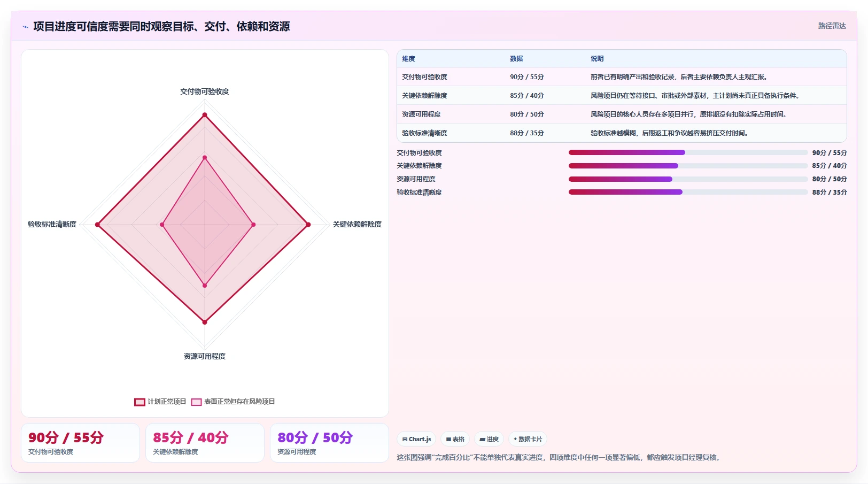Click description 验收标准越模糊
Image resolution: width=868 pixels, height=484 pixels.
pos(670,133)
